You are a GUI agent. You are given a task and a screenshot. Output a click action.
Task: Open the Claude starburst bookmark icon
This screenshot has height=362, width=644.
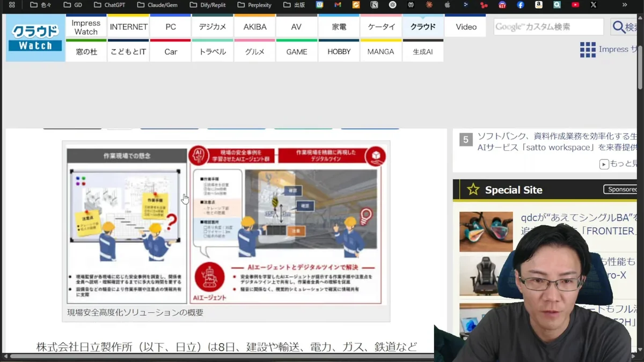click(x=429, y=5)
